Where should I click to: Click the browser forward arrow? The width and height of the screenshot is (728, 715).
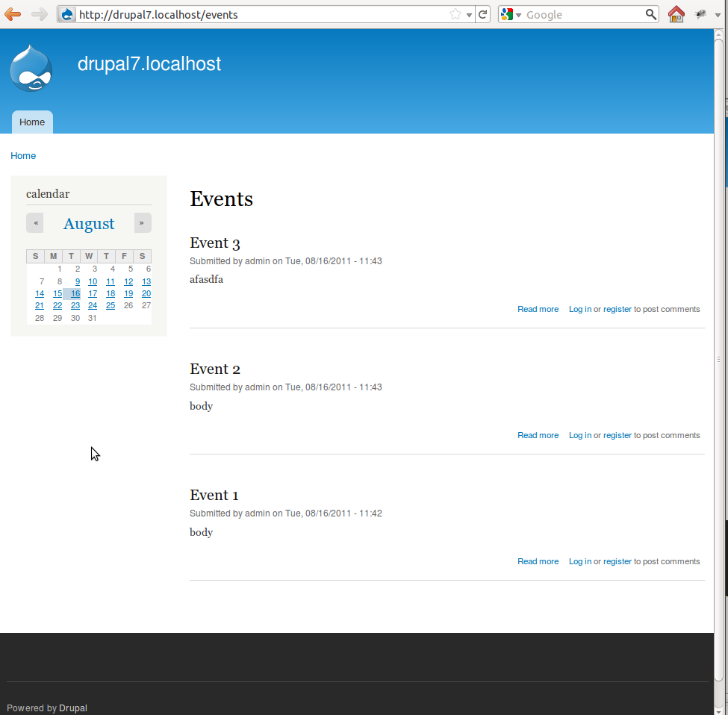pos(40,14)
